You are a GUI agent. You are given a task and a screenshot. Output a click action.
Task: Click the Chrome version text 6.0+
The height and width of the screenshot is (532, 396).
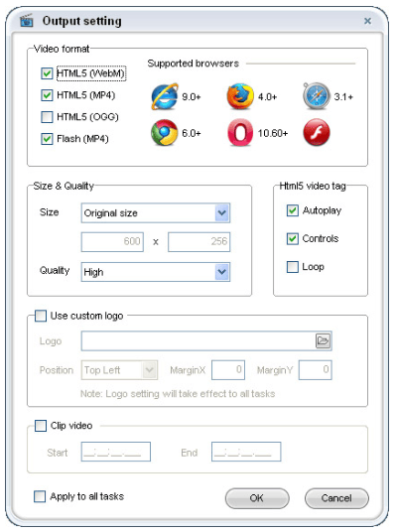[191, 133]
